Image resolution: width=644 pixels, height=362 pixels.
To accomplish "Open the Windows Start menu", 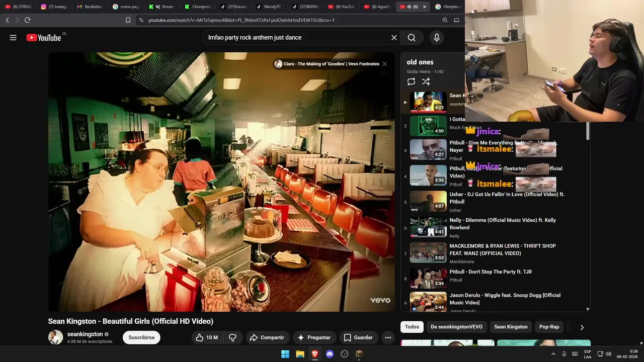I will click(285, 354).
